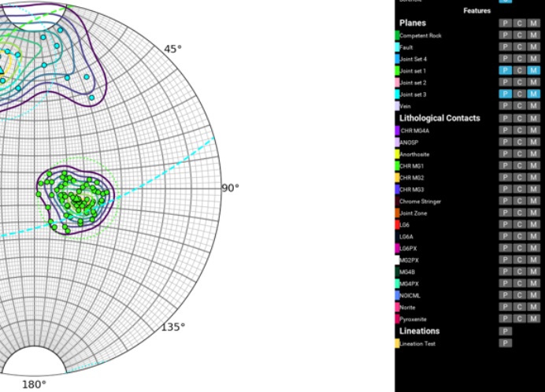Enable C for Vein

pyautogui.click(x=519, y=106)
